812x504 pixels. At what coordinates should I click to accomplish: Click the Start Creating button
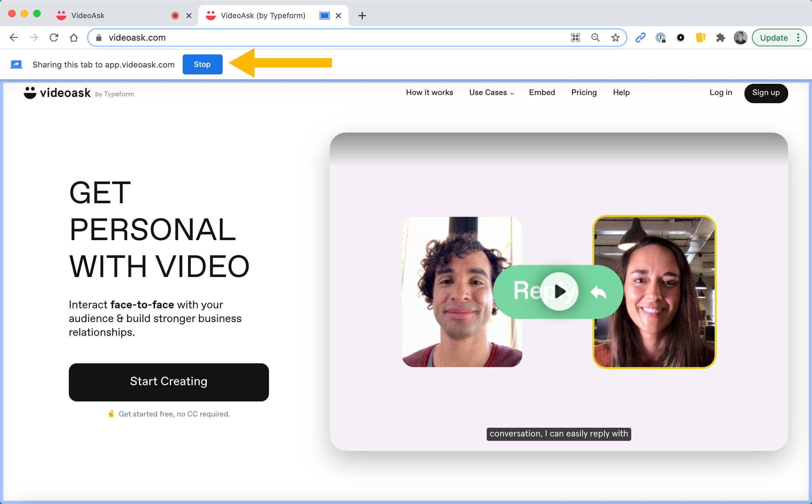[169, 382]
